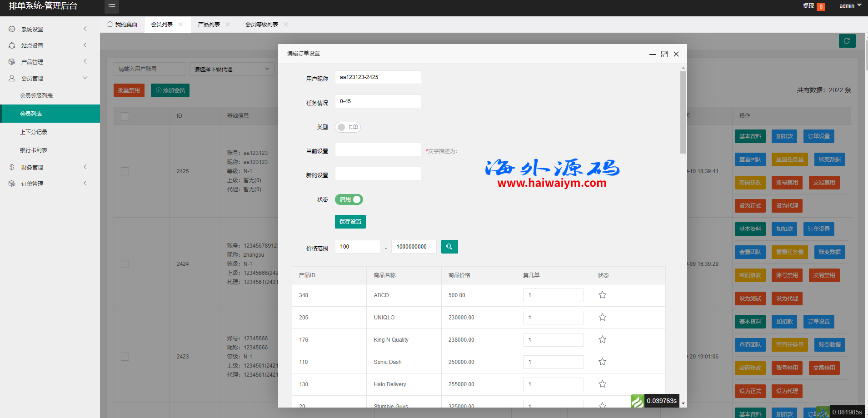868x418 pixels.
Task: Toggle the 卡单 type switch
Action: point(348,127)
